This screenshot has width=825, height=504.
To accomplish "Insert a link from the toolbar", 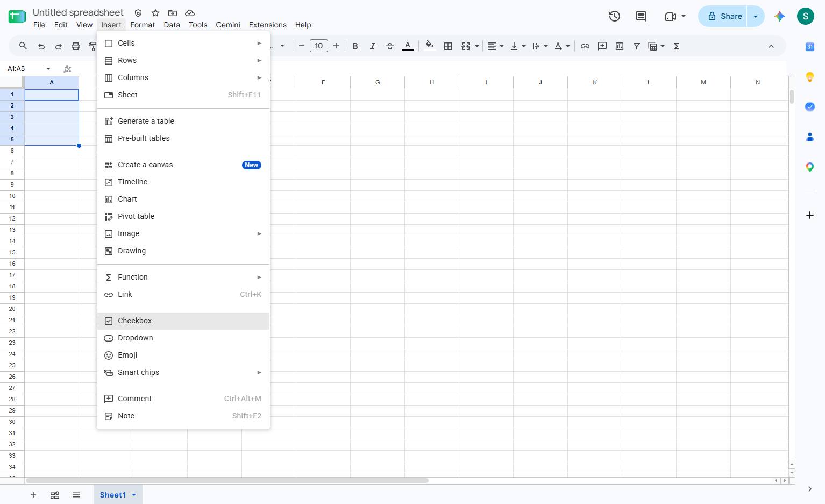I will tap(585, 46).
